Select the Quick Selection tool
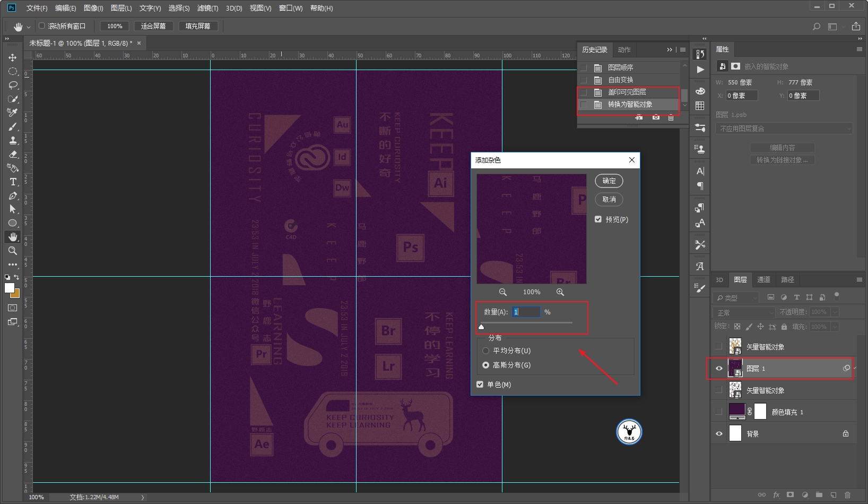This screenshot has width=868, height=504. point(13,99)
